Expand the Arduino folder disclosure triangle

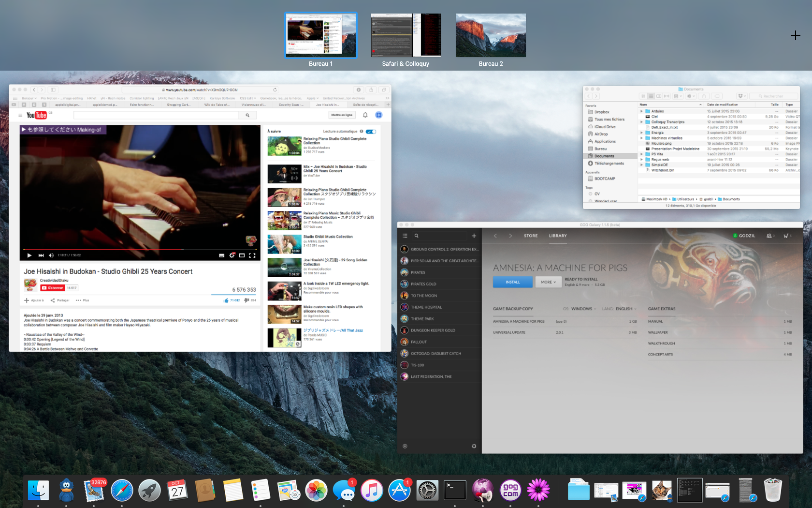click(x=641, y=111)
